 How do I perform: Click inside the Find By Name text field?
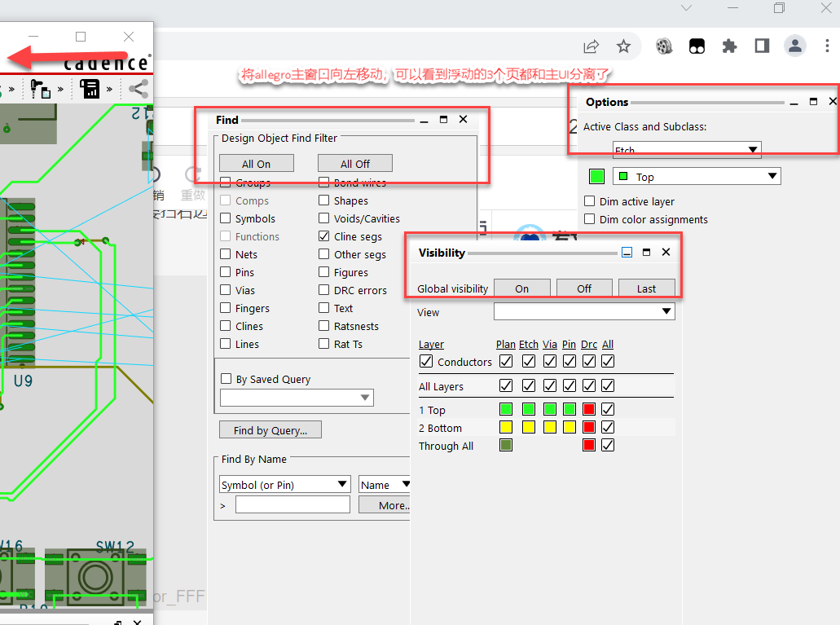click(x=292, y=504)
